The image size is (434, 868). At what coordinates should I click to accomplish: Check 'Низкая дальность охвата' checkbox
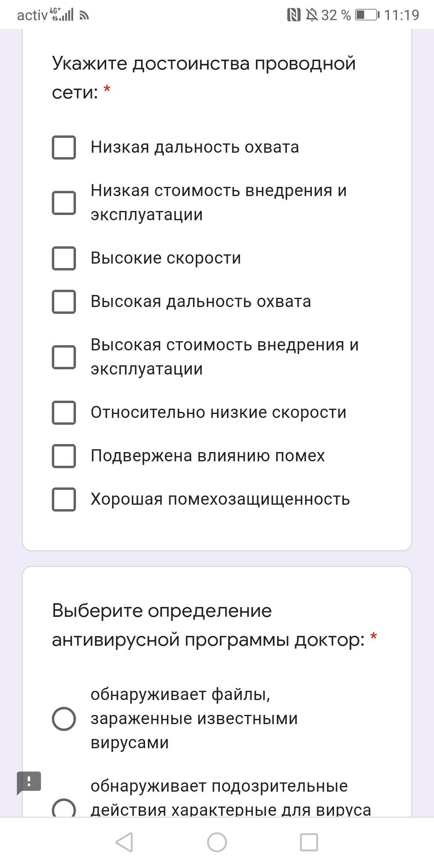coord(64,147)
